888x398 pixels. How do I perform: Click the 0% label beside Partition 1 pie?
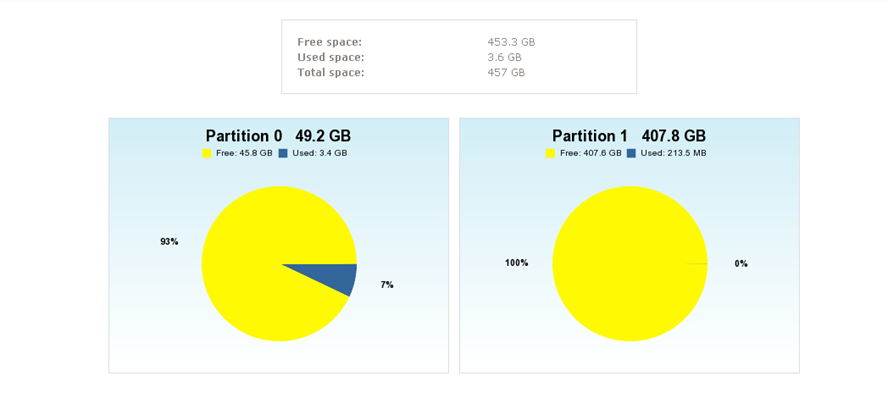click(741, 264)
